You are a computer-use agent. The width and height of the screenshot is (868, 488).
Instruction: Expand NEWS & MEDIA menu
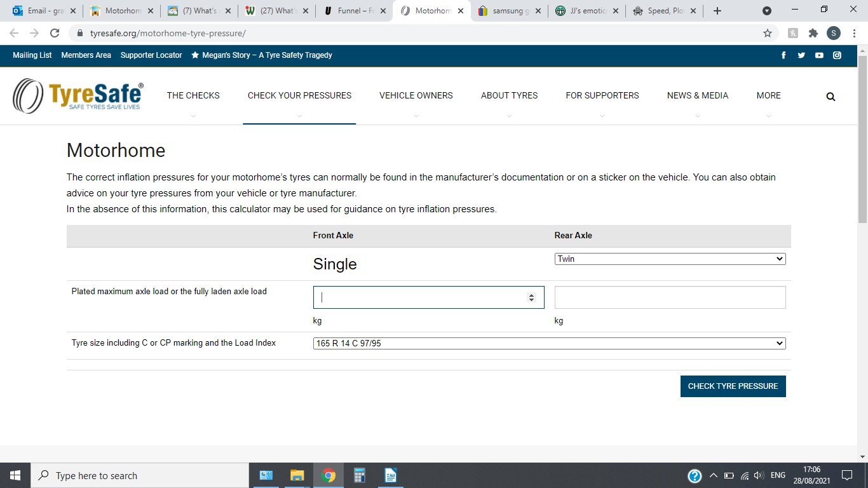(698, 95)
